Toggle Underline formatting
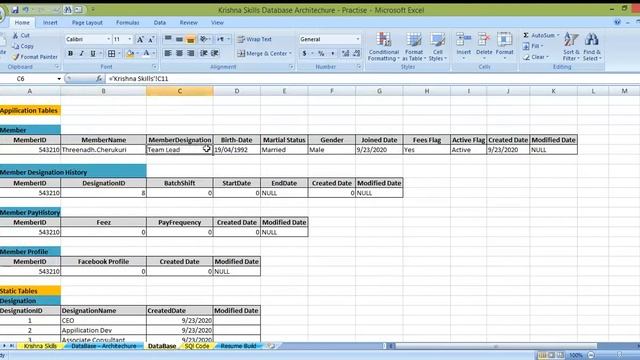Screen dimensions: 640x360 (x=93, y=53)
